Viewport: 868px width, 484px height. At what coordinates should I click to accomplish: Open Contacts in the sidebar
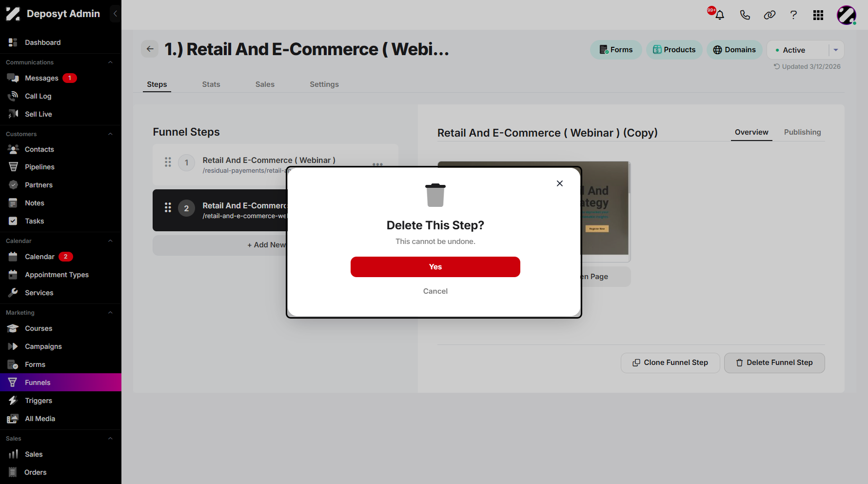tap(60, 149)
